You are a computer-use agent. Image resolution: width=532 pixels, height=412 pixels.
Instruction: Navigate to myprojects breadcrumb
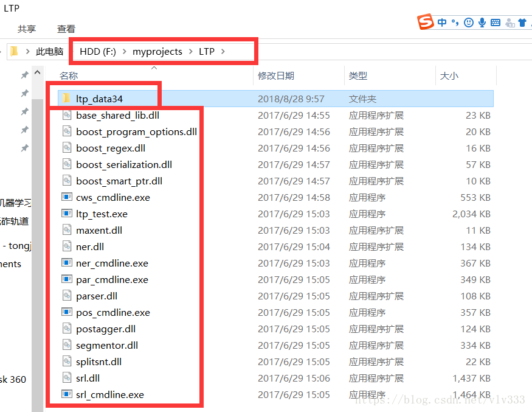(157, 52)
